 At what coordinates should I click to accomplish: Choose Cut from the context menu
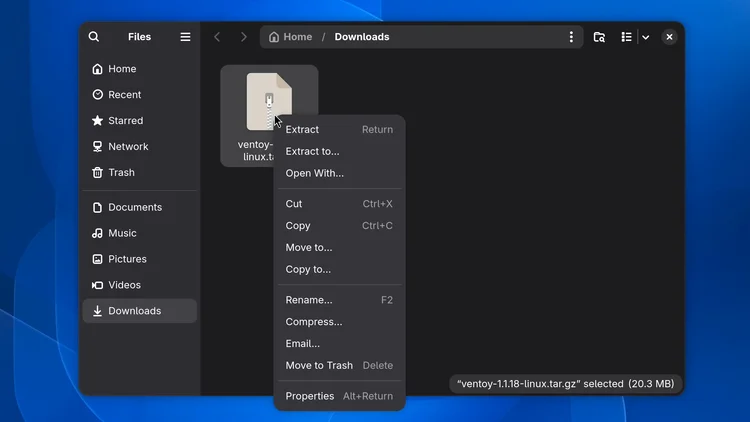click(339, 204)
